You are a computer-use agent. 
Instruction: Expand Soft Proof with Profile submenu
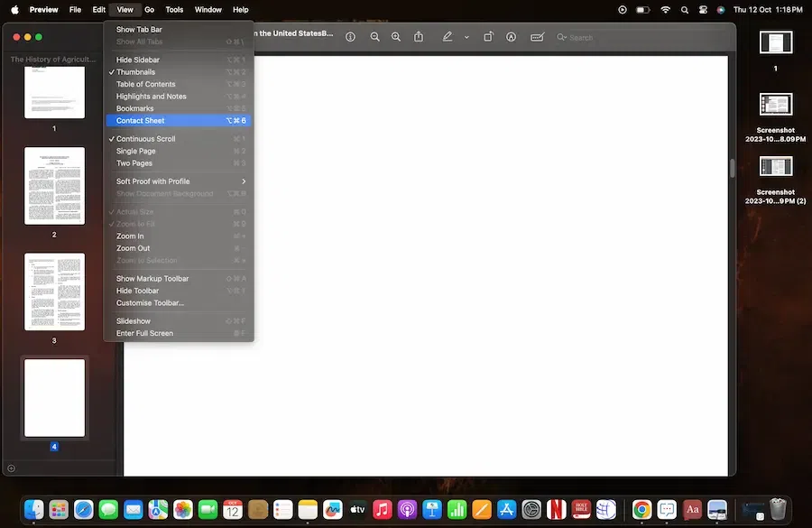[179, 181]
